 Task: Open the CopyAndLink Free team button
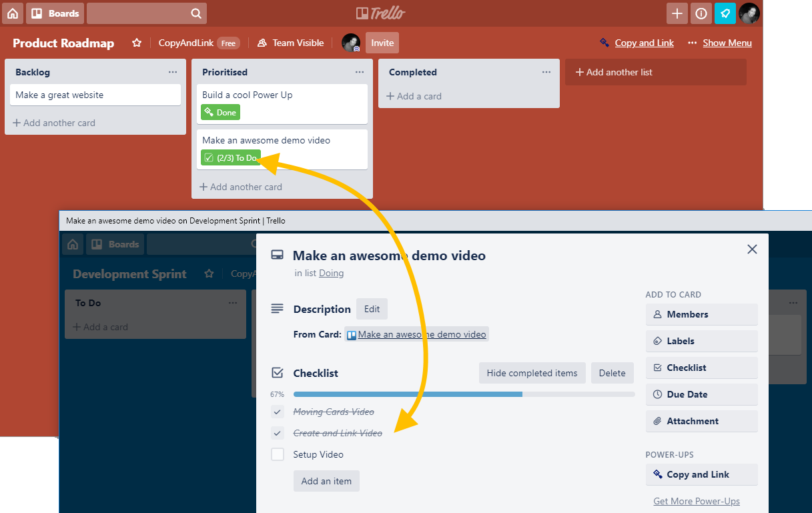coord(198,43)
